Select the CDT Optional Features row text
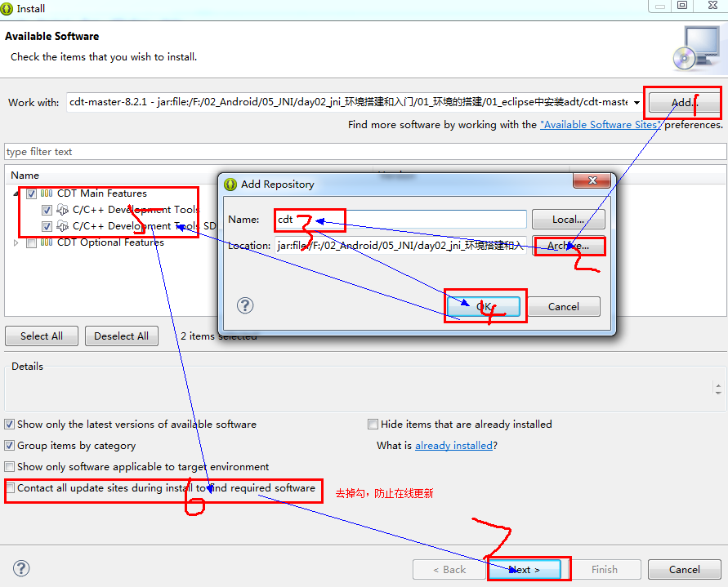This screenshot has height=587, width=728. tap(110, 242)
